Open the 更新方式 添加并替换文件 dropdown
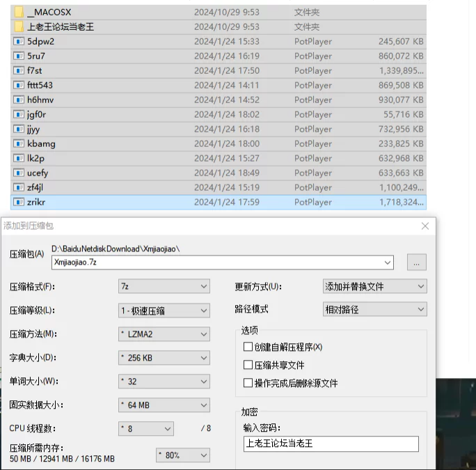The width and height of the screenshot is (476, 470). click(375, 286)
